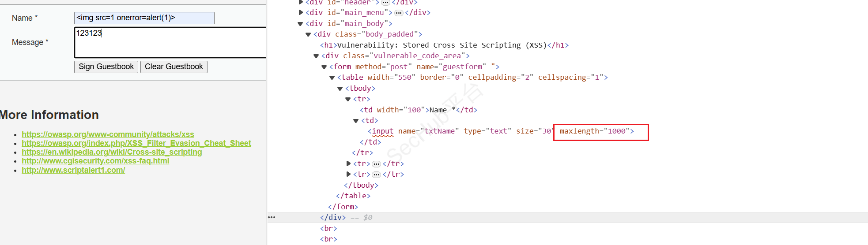Screen dimensions: 868x245
Task: Collapse the tbody node
Action: (340, 89)
